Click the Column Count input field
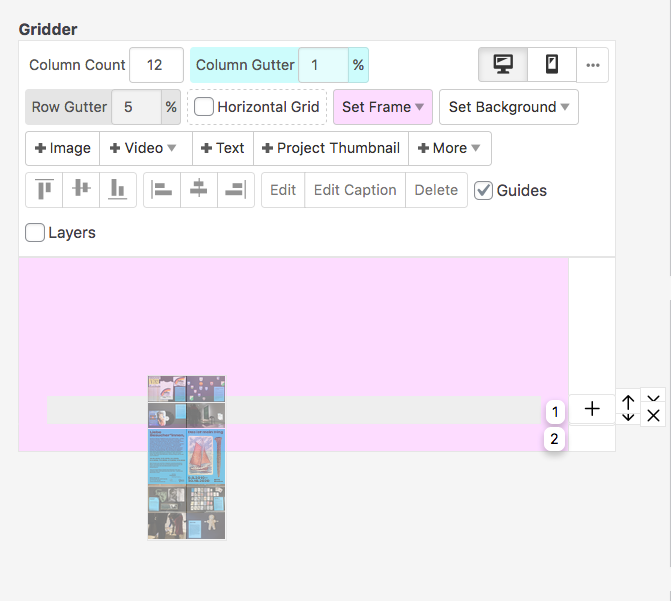 (x=156, y=65)
